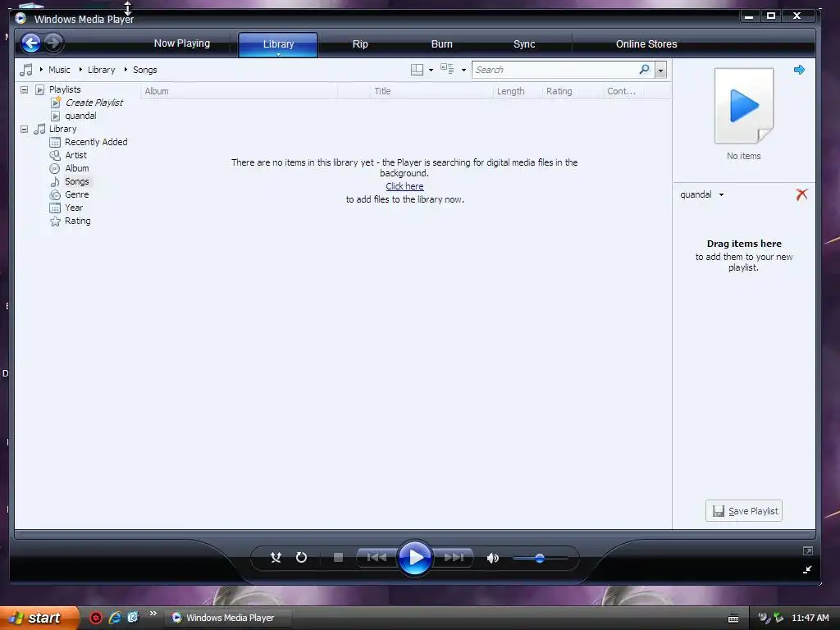Click the Back navigation arrow
This screenshot has width=840, height=630.
(x=30, y=43)
